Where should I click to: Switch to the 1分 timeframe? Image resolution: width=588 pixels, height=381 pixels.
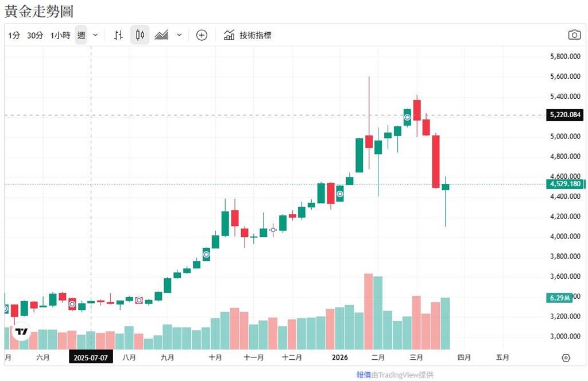pos(14,35)
